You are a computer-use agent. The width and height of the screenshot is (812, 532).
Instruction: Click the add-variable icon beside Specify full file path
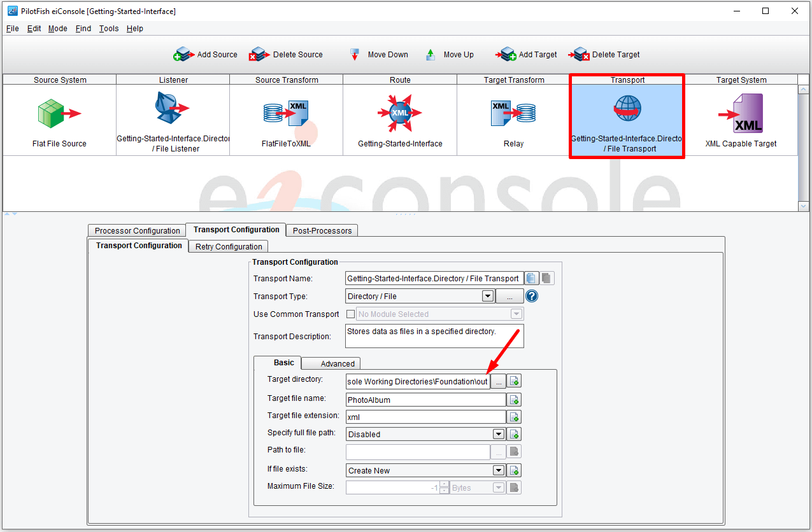click(515, 434)
